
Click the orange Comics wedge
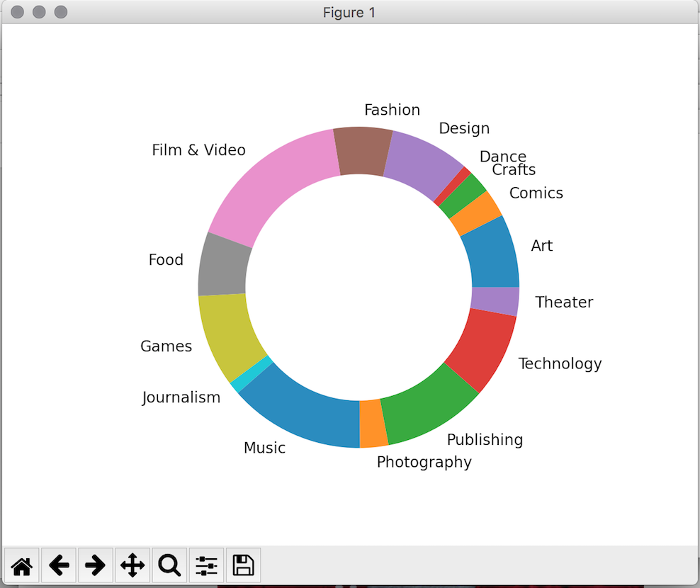click(x=476, y=214)
